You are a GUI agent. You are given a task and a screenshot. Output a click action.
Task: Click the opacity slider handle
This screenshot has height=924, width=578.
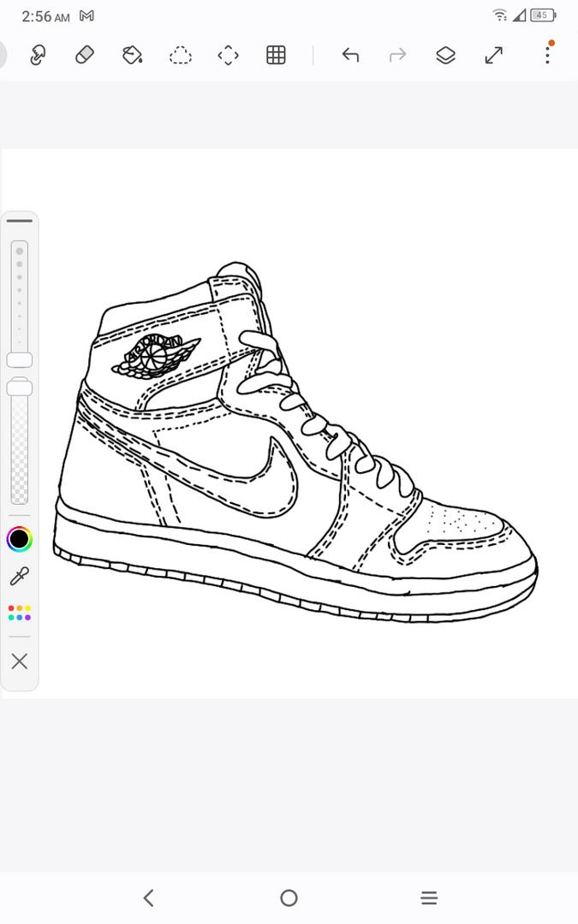(x=20, y=388)
